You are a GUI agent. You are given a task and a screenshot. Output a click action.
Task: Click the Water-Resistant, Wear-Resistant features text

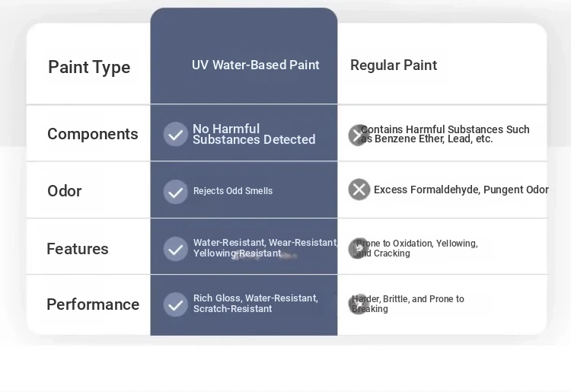tap(265, 248)
